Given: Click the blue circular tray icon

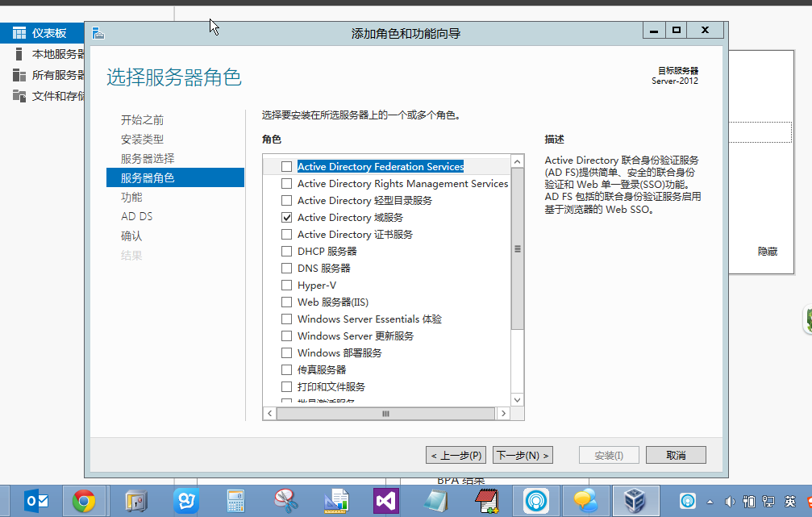Looking at the screenshot, I should pos(688,501).
